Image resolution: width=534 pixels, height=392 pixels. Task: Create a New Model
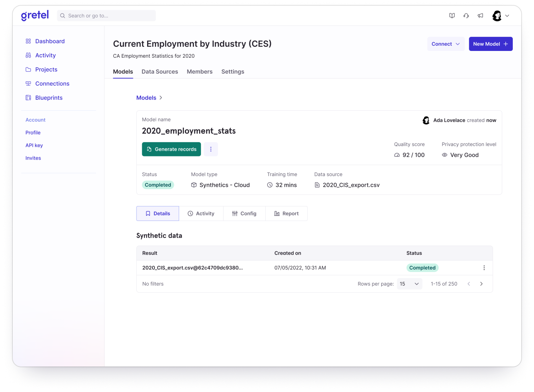[x=491, y=44]
